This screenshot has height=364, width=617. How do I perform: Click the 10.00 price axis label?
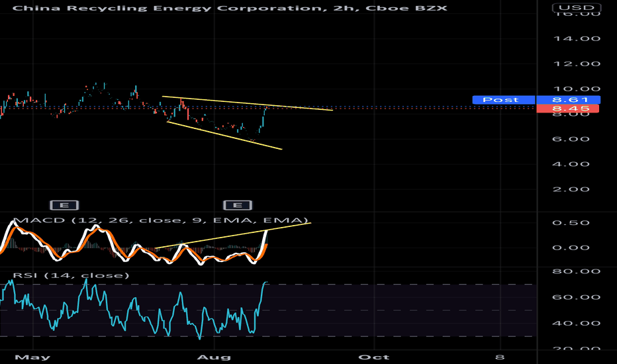[577, 89]
